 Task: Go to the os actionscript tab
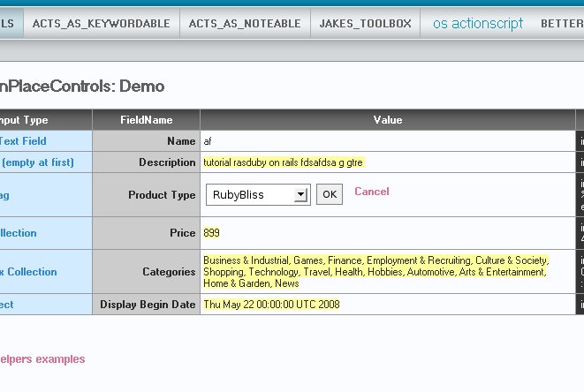pyautogui.click(x=477, y=24)
